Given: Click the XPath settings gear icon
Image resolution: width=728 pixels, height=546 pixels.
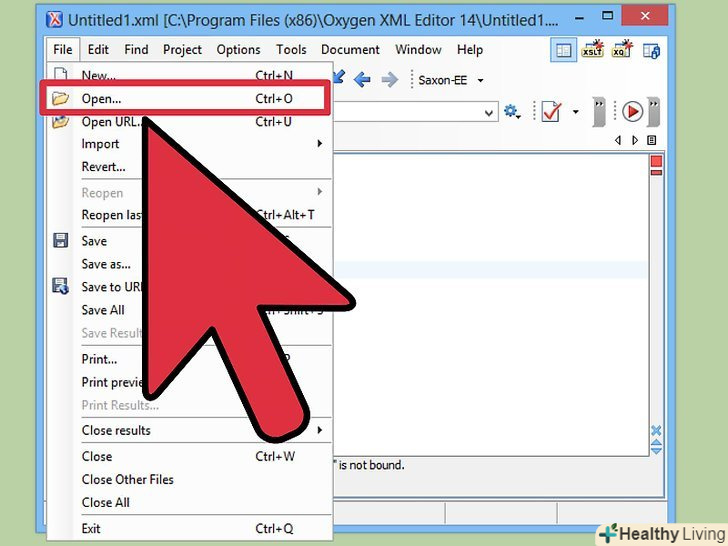Looking at the screenshot, I should 512,112.
